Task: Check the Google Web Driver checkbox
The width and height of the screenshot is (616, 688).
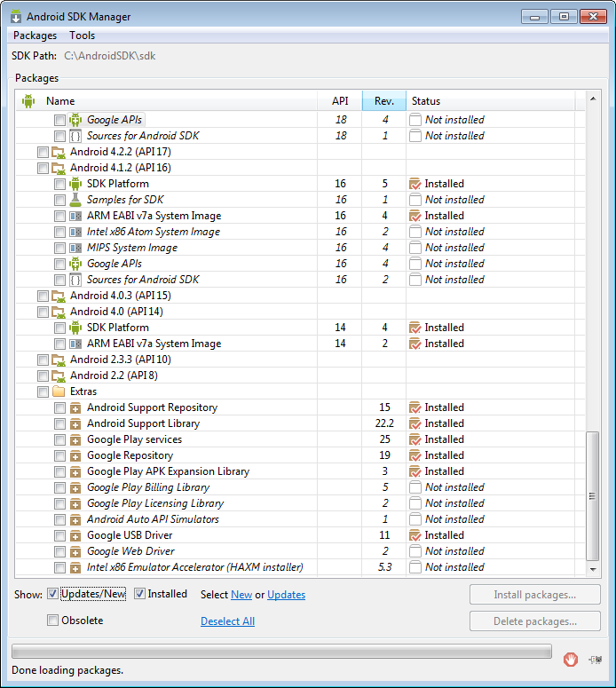Action: coord(59,551)
